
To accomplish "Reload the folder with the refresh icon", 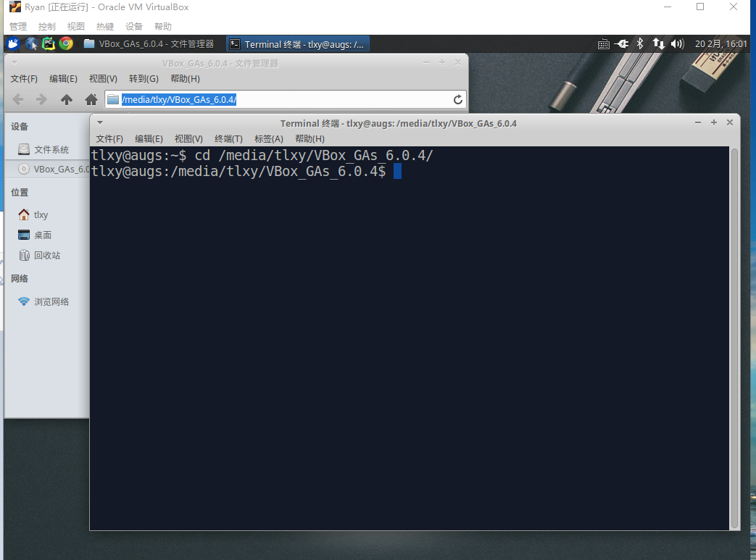I will pyautogui.click(x=458, y=100).
